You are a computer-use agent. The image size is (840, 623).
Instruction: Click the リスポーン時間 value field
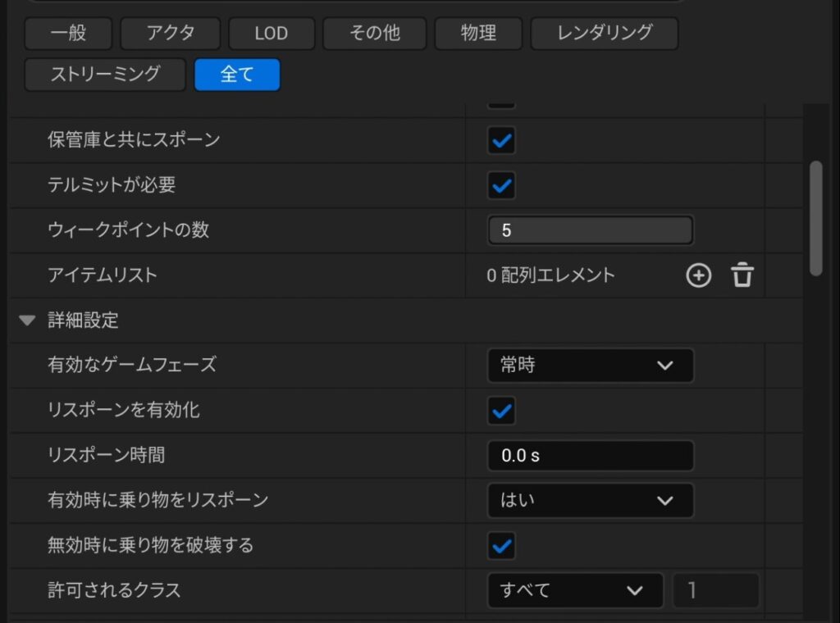(x=590, y=456)
